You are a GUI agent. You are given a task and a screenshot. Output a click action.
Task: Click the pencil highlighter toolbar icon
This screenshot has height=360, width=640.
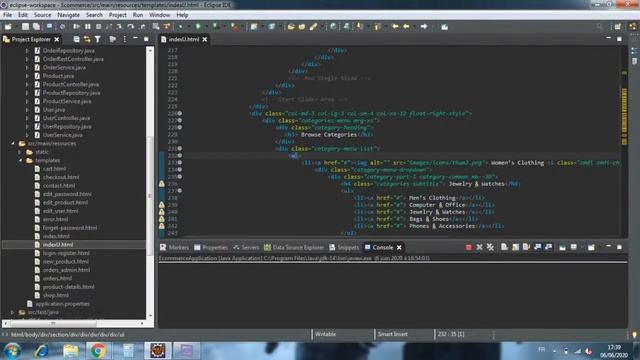[x=313, y=27]
